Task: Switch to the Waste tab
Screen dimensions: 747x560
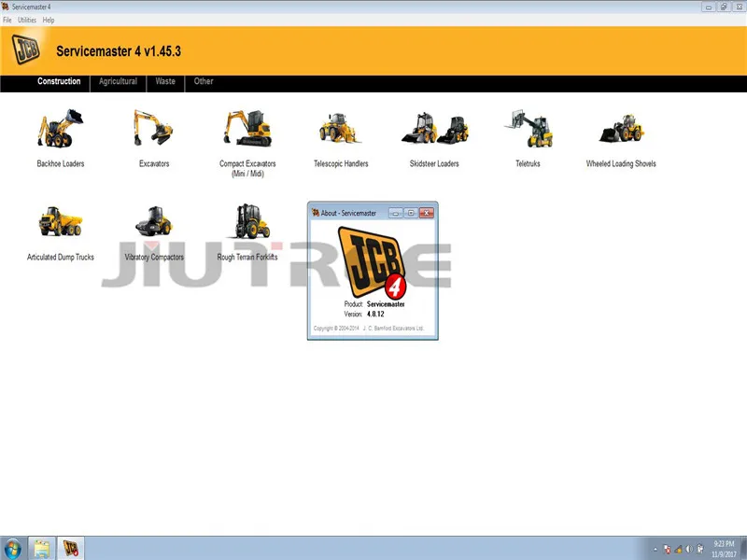Action: (x=165, y=81)
